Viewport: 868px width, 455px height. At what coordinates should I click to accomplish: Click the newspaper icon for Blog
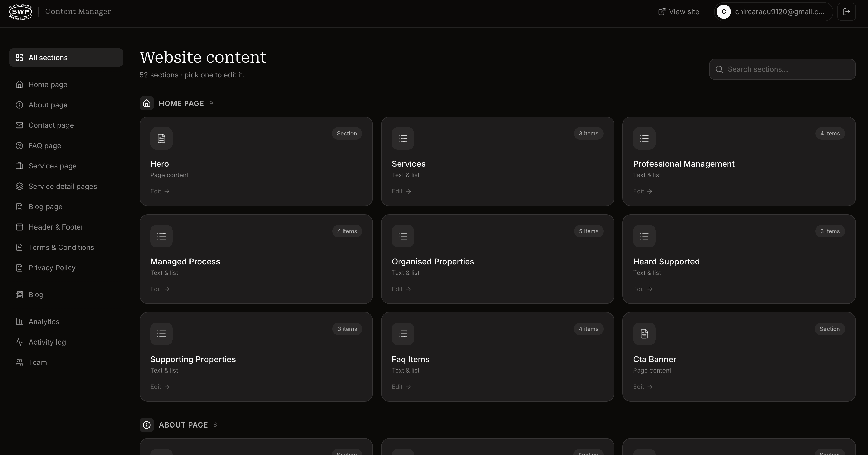point(19,295)
